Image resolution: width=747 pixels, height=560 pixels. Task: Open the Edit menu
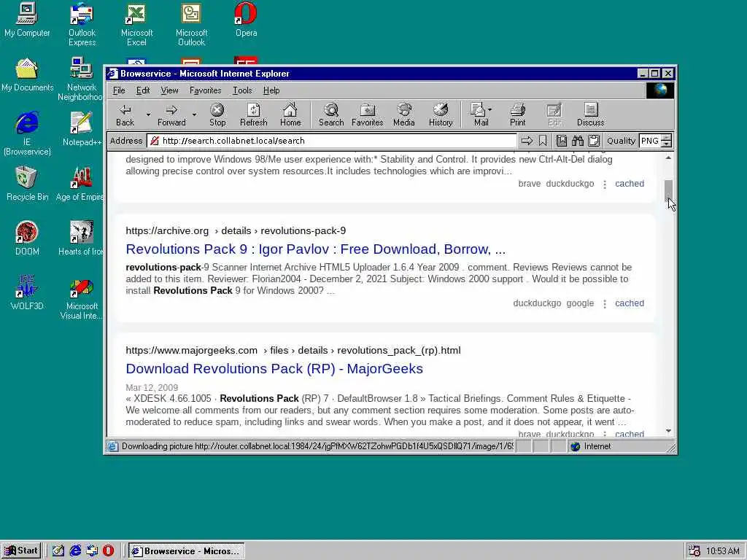143,90
